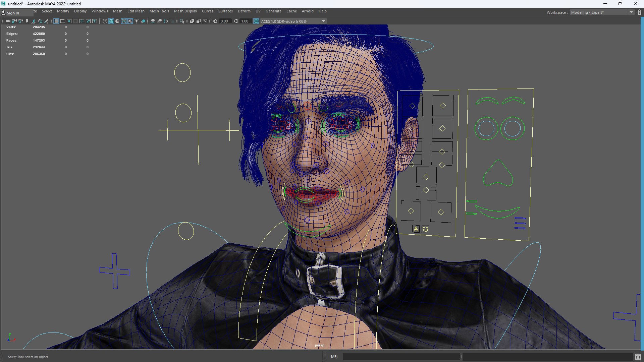Image resolution: width=644 pixels, height=362 pixels.
Task: Toggle wireframe on shaded icon
Action: (x=124, y=21)
